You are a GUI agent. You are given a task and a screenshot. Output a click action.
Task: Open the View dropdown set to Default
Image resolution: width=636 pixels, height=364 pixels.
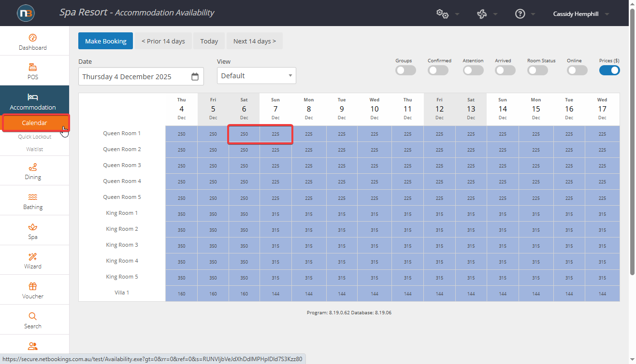[x=256, y=76]
